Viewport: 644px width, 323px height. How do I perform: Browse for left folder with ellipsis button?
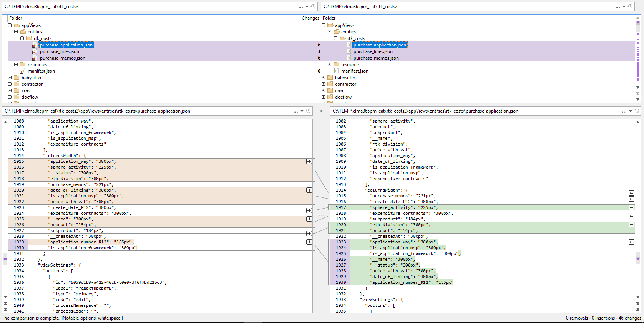coord(300,7)
